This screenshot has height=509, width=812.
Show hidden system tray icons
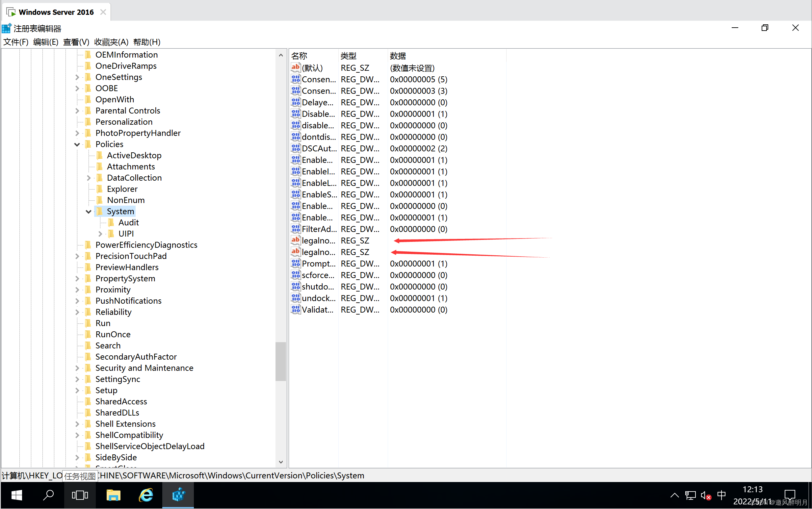(674, 495)
